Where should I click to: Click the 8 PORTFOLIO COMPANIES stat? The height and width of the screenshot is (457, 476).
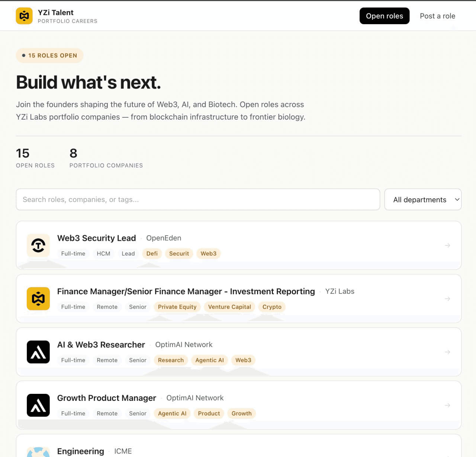click(106, 158)
